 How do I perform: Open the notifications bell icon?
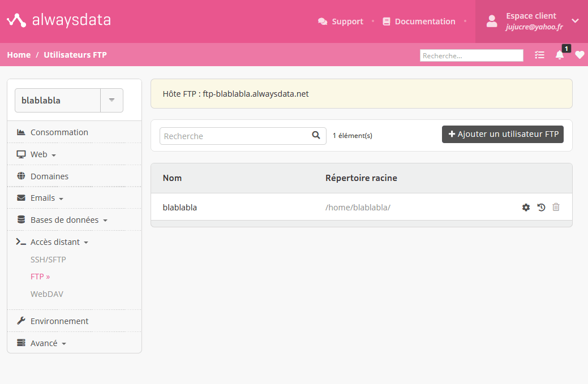tap(560, 55)
